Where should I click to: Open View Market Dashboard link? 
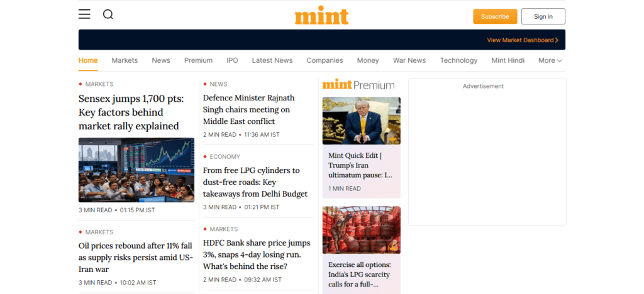click(523, 40)
